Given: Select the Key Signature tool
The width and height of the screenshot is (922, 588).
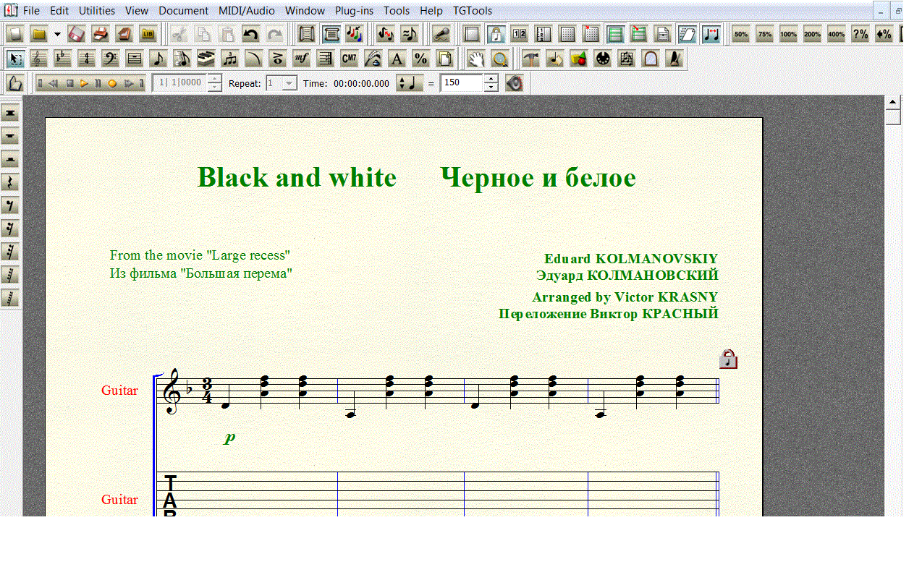Looking at the screenshot, I should point(63,59).
